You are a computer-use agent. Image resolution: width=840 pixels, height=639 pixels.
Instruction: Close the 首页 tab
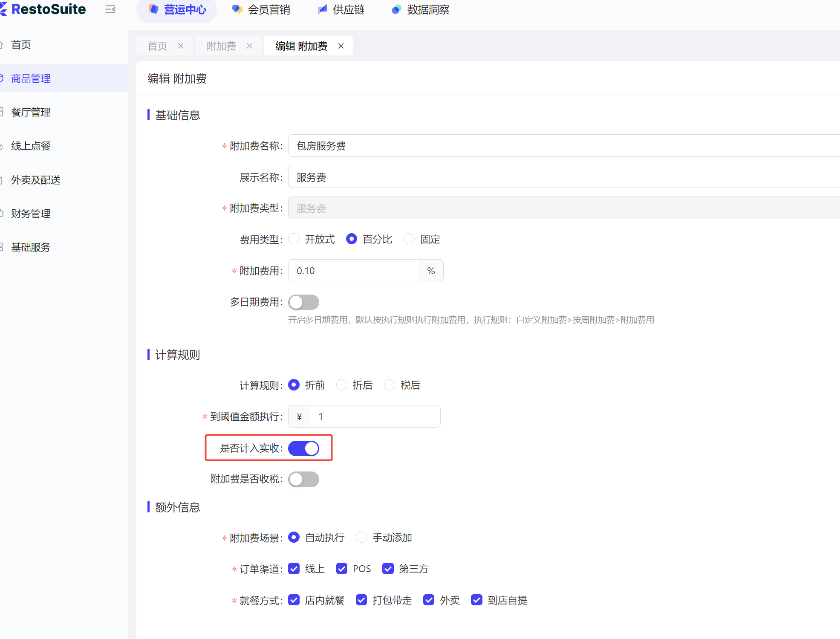pos(181,46)
